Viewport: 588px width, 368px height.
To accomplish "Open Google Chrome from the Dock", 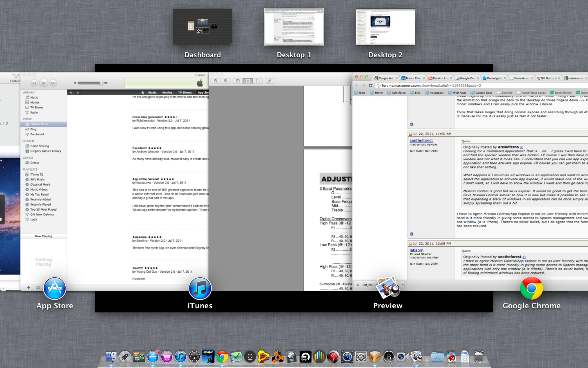I will coord(222,357).
